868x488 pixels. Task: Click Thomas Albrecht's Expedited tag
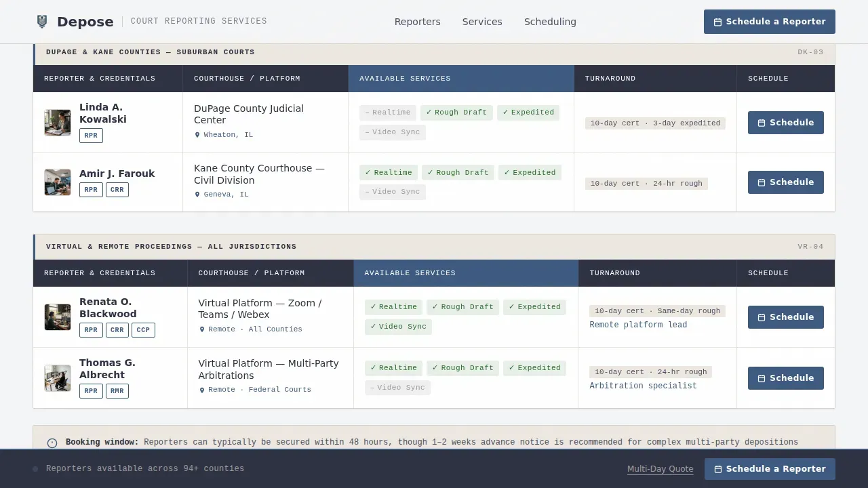pyautogui.click(x=535, y=368)
